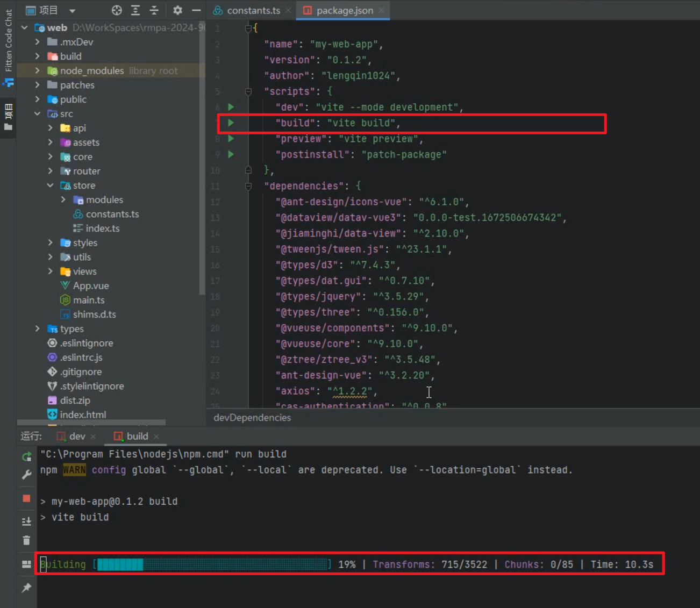The image size is (700, 608).
Task: Collapse the store folder
Action: [50, 185]
